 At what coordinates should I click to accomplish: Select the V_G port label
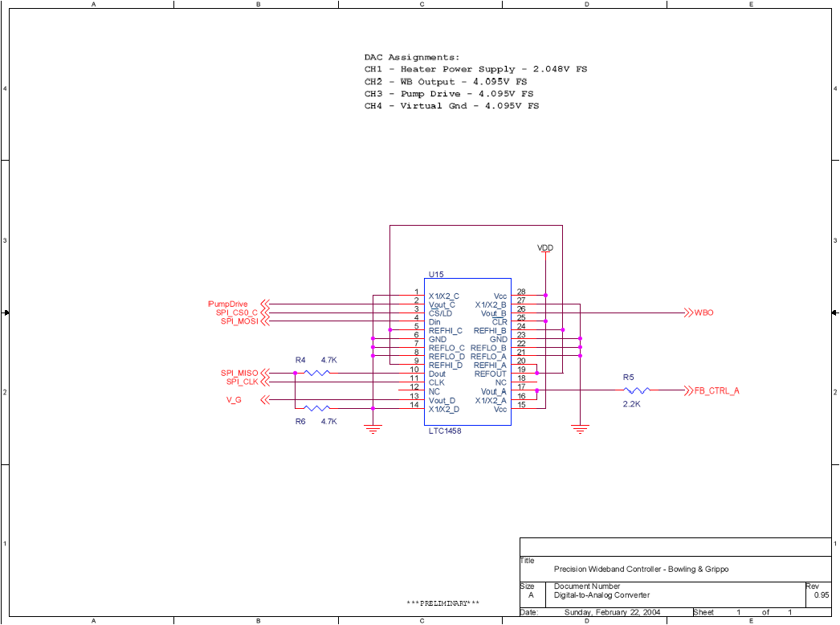coord(234,400)
